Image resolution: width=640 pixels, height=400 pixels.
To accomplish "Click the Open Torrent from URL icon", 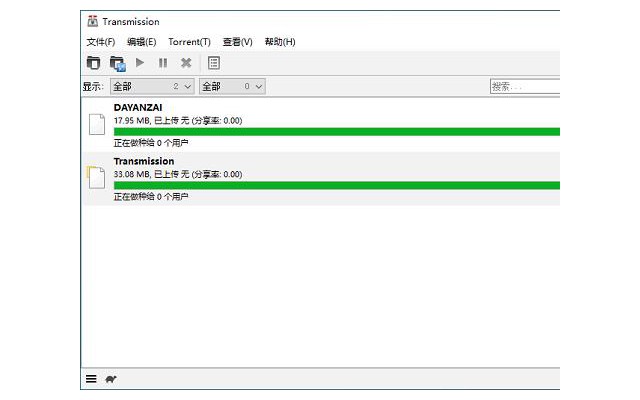I will click(118, 63).
